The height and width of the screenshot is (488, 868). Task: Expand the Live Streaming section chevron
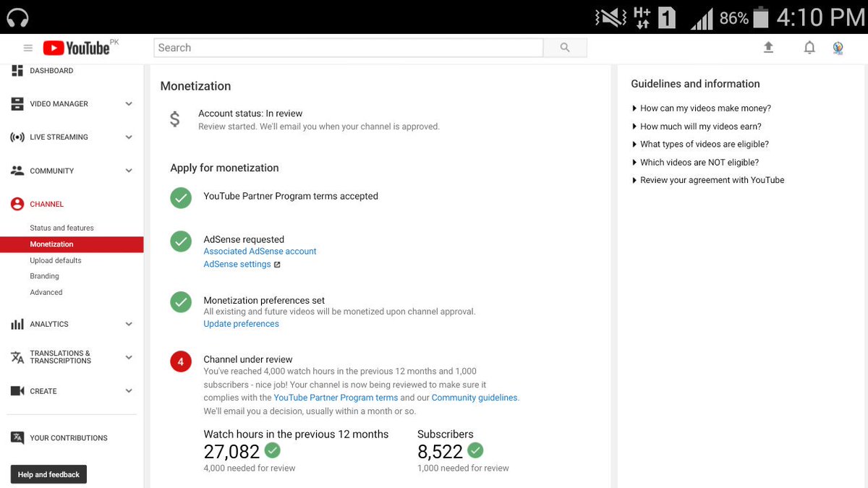pos(129,137)
